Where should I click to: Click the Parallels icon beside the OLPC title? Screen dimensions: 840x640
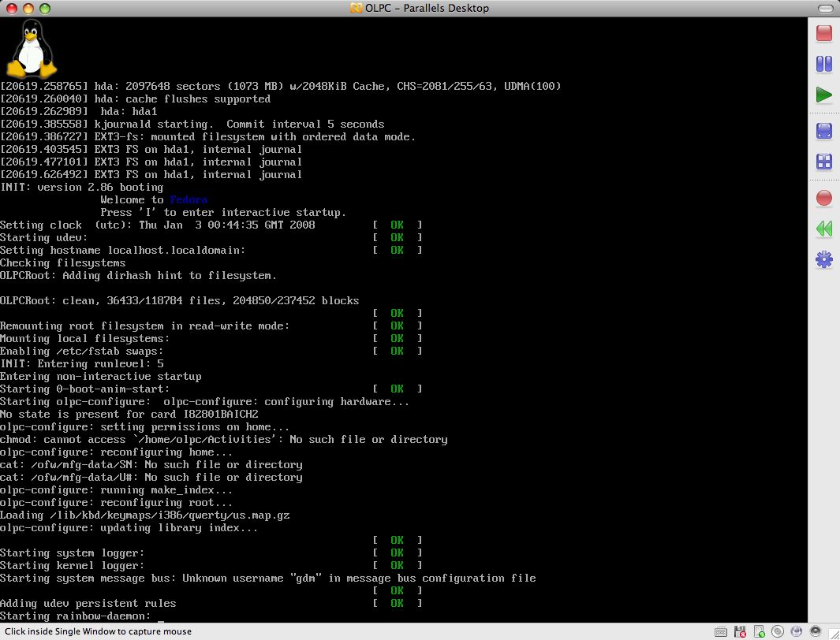(357, 8)
